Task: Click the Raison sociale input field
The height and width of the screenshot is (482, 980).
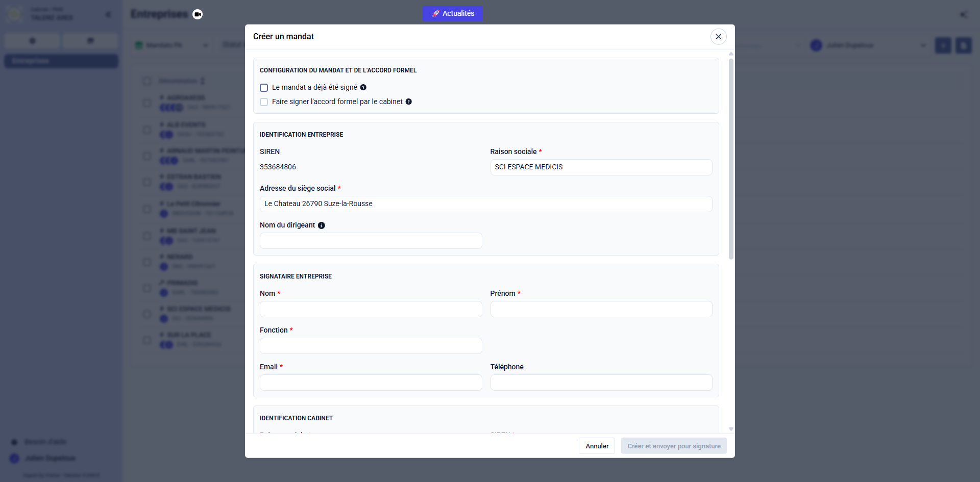Action: 601,167
